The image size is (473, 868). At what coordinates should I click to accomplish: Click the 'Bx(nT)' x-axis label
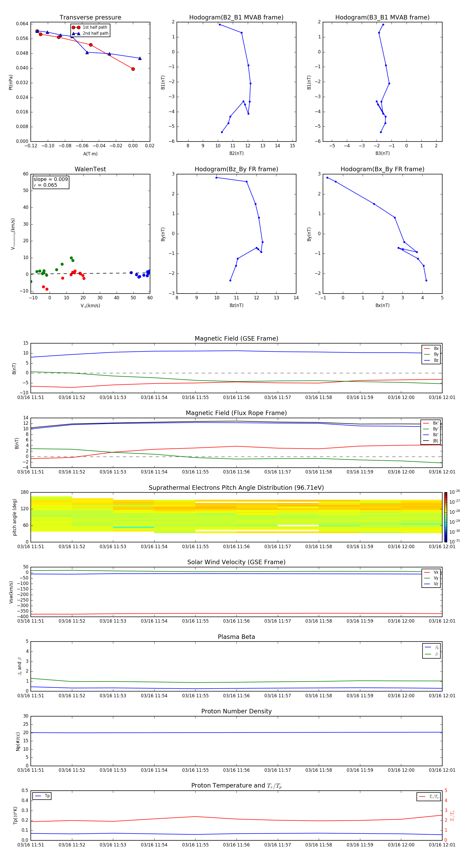[x=382, y=305]
